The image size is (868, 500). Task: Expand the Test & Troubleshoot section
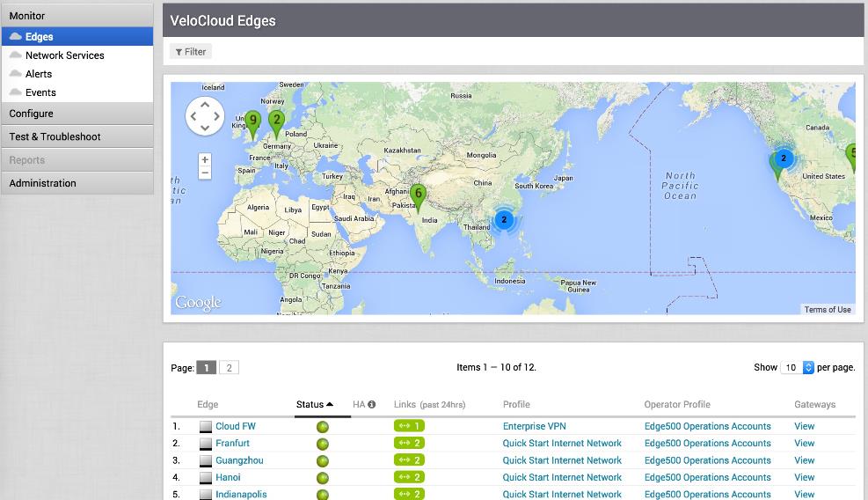[x=77, y=136]
